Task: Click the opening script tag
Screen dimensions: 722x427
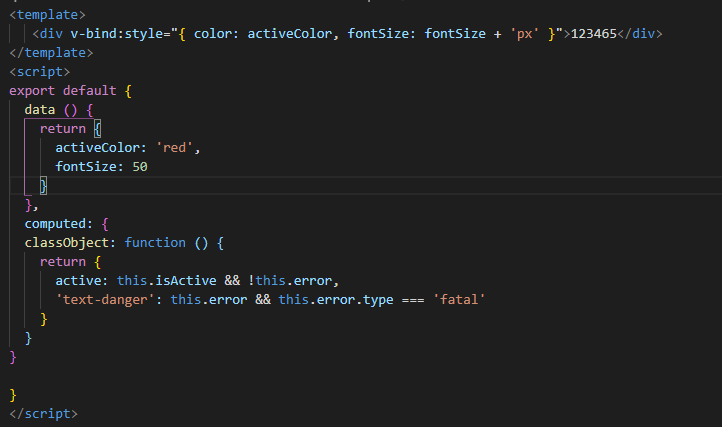Action: pos(40,71)
